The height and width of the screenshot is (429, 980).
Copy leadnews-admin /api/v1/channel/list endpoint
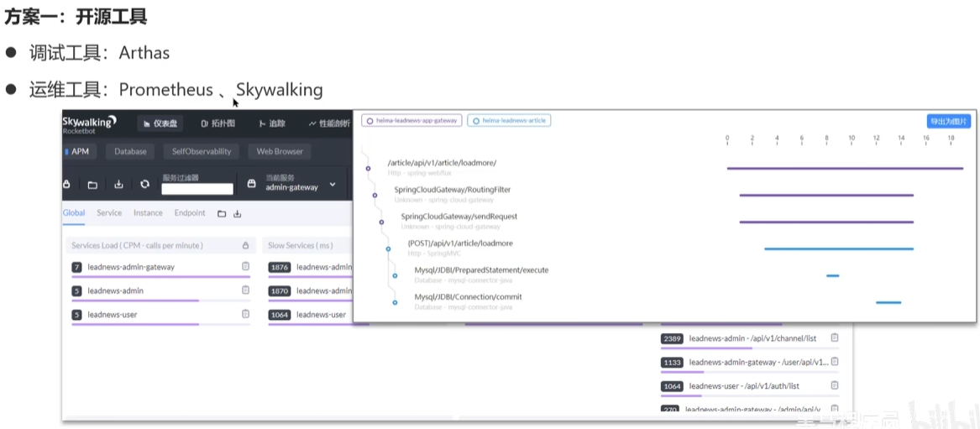[835, 337]
